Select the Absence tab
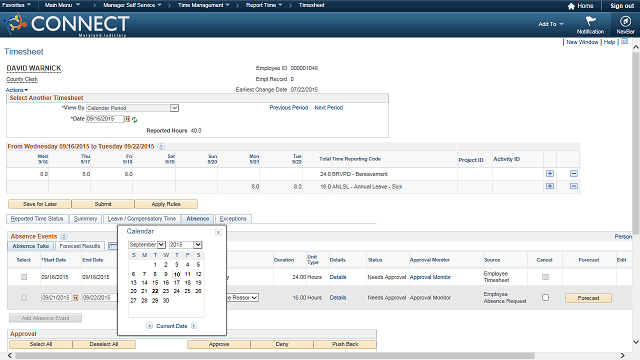640x360 pixels. 198,219
